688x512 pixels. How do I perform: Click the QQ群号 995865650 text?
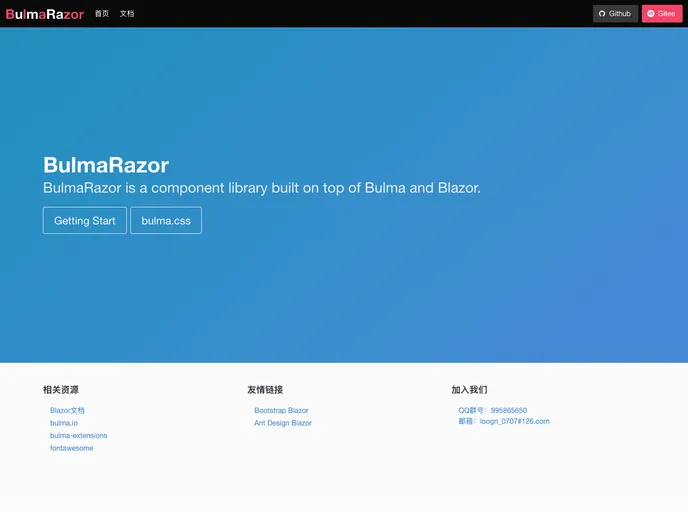click(492, 410)
